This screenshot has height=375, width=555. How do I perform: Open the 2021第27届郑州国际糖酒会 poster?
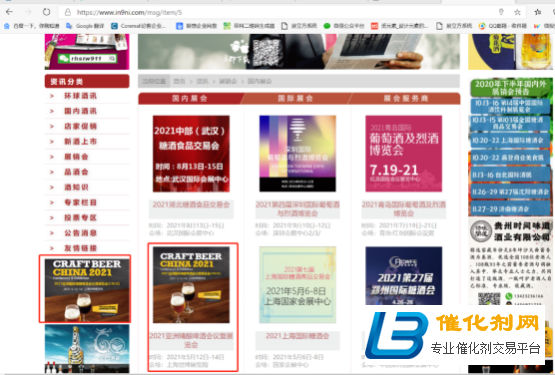404,276
